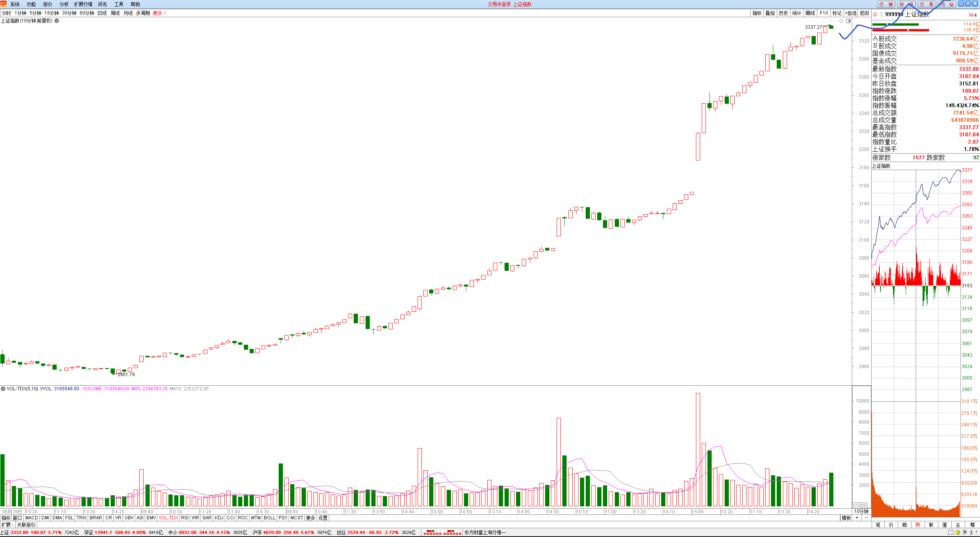Image resolution: width=980 pixels, height=537 pixels.
Task: Click the 画线 drawing tool button
Action: (810, 13)
